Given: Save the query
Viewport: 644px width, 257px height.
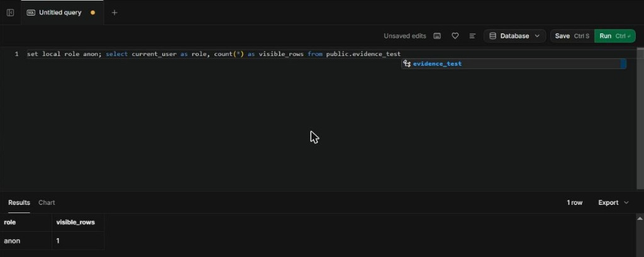Looking at the screenshot, I should click(x=572, y=36).
